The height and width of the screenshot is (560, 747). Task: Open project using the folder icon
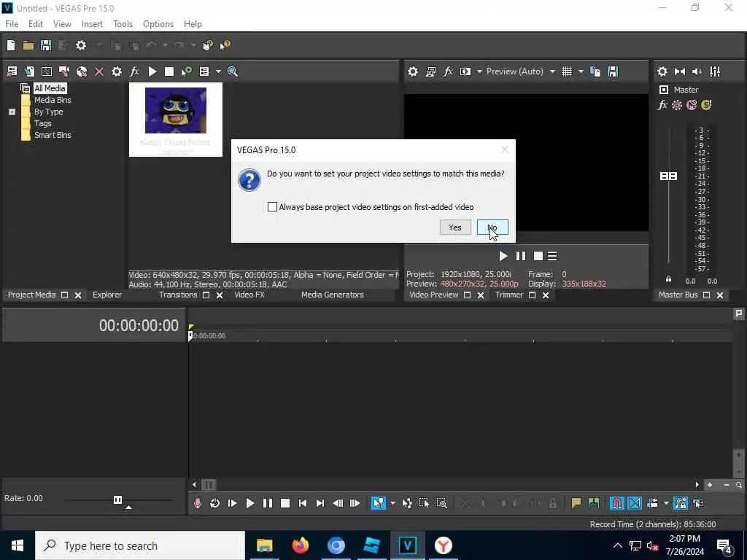point(28,45)
